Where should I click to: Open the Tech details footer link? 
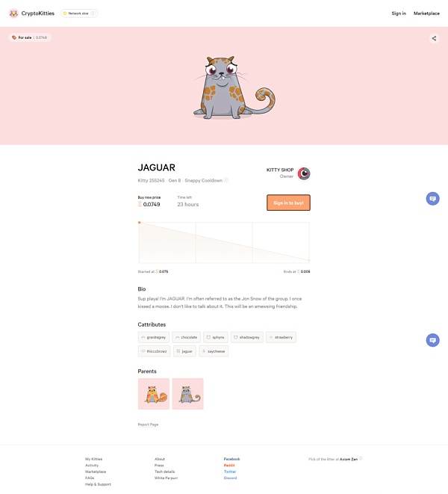[165, 472]
